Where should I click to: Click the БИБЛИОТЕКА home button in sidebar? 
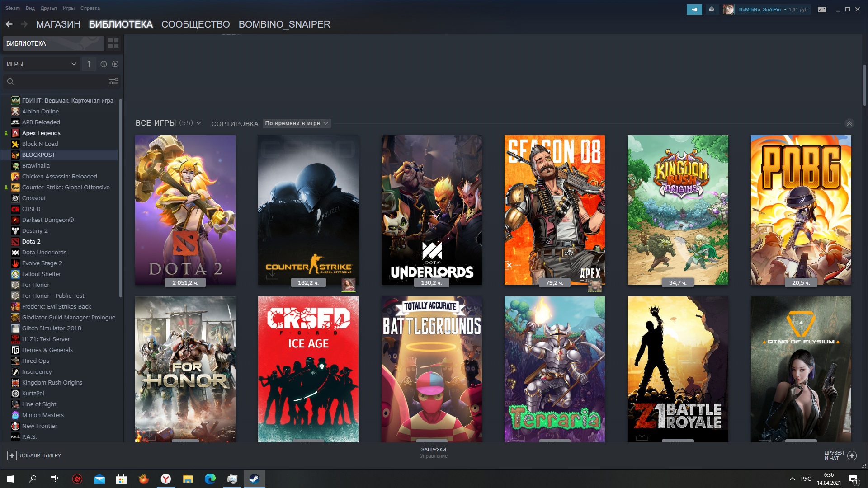[53, 43]
